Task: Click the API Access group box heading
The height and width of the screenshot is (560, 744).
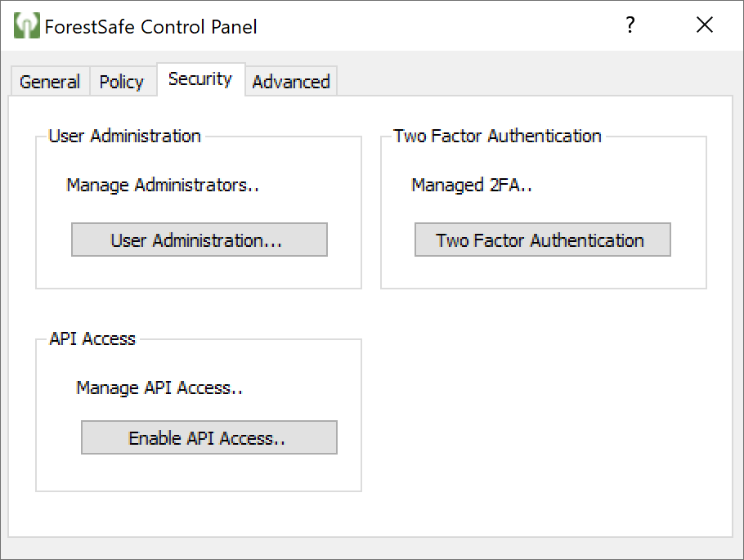Action: click(x=92, y=339)
